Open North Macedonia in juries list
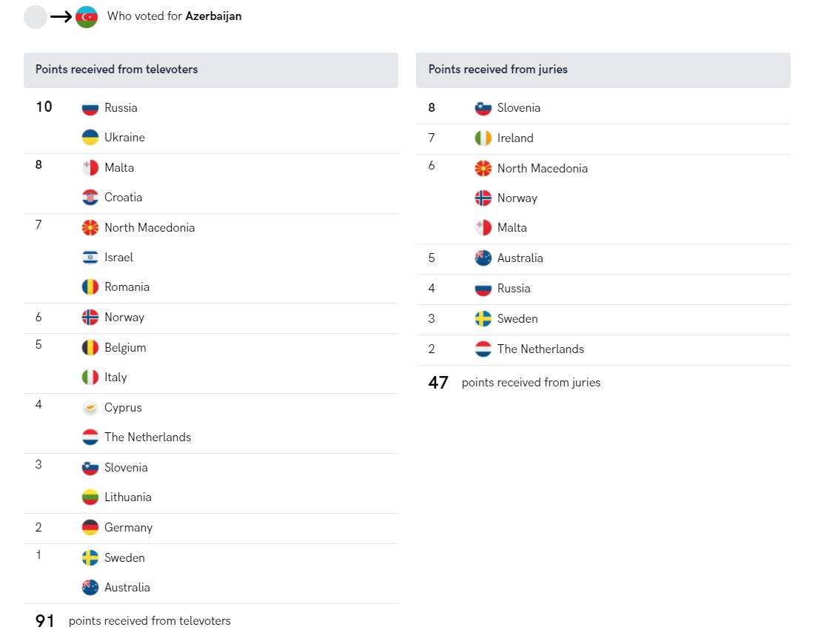Screen dimensions: 832x644 pyautogui.click(x=543, y=169)
